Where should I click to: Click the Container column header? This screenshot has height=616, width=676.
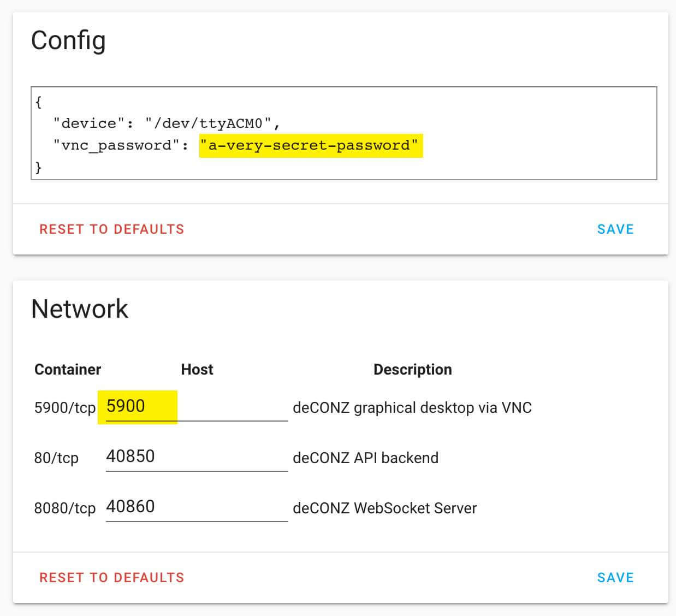point(68,370)
